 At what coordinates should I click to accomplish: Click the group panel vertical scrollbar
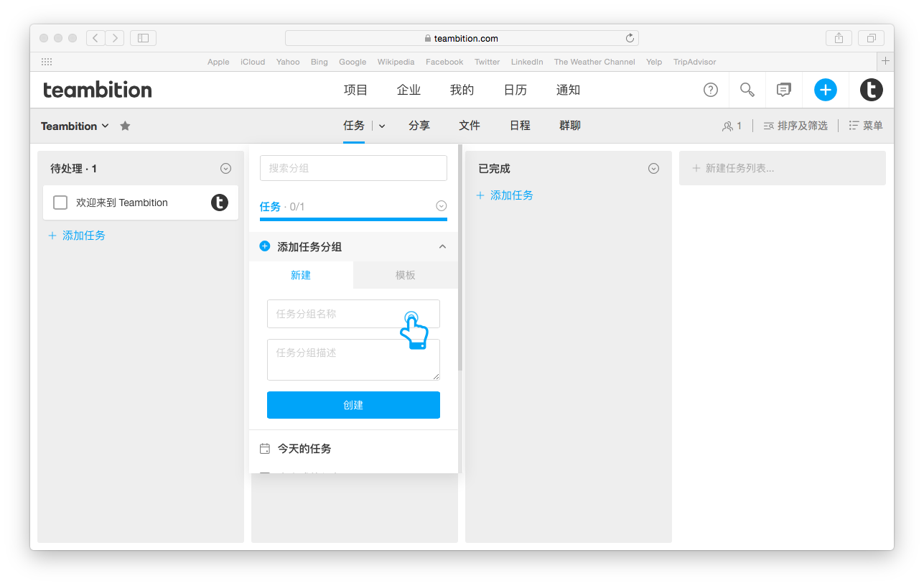point(460,259)
